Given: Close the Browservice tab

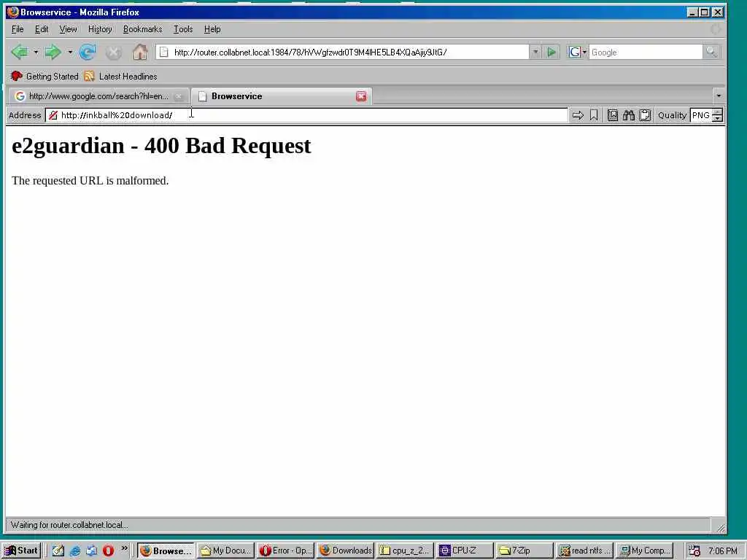Looking at the screenshot, I should (x=361, y=96).
